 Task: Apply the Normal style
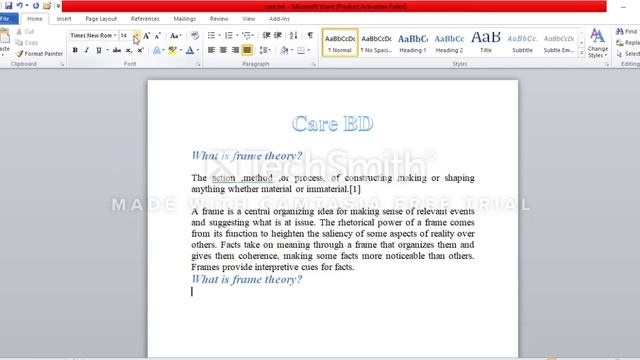340,42
